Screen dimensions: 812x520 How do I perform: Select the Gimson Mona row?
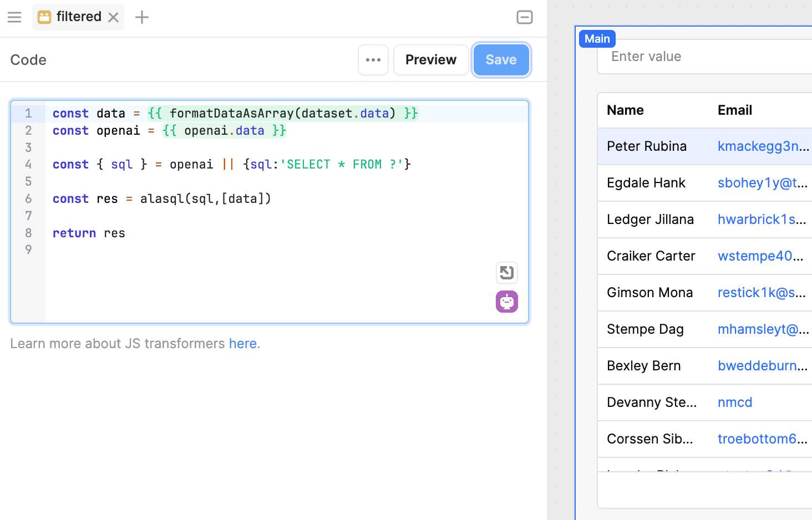[649, 293]
